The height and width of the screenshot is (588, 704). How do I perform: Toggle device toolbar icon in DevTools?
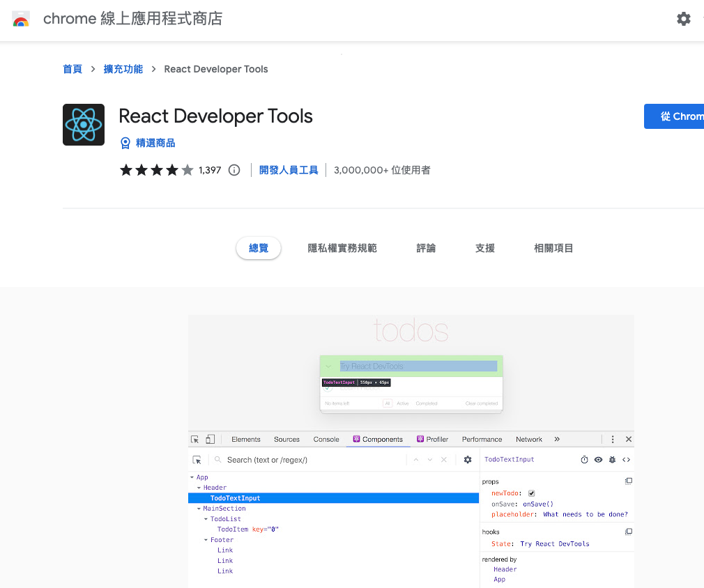[210, 439]
